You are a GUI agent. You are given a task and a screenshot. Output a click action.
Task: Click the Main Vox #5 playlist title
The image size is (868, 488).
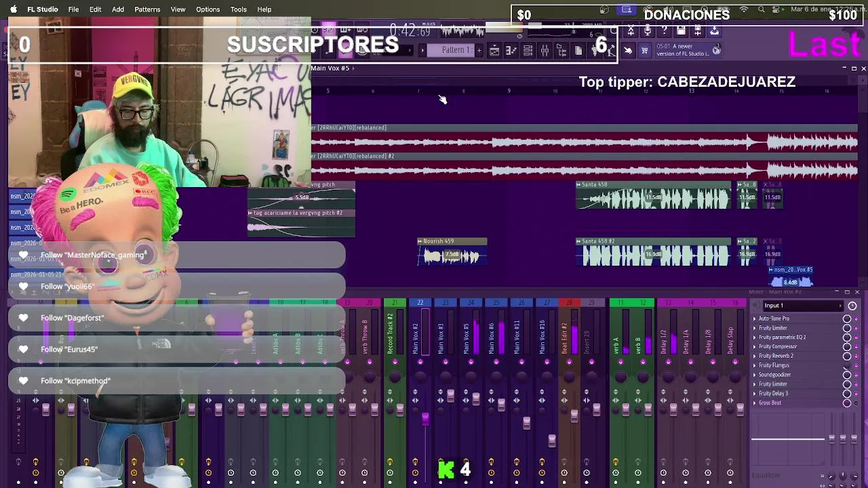pyautogui.click(x=330, y=68)
